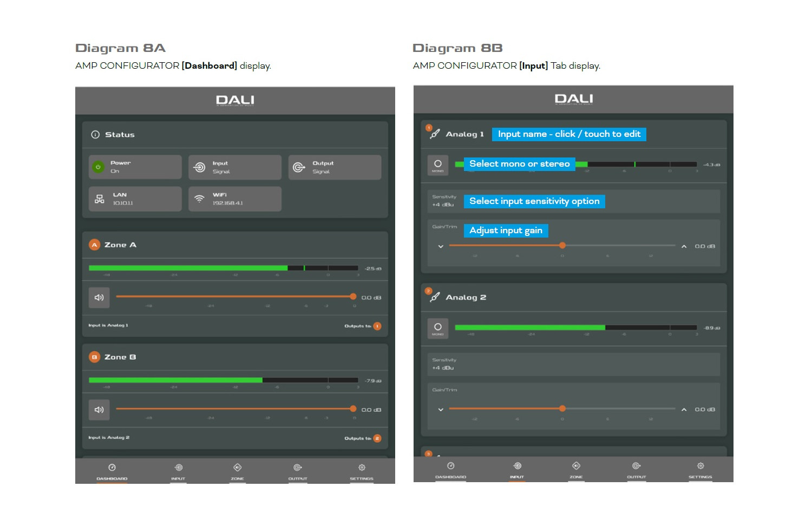Mute Zone A with its speaker button
This screenshot has width=812, height=526.
99,298
